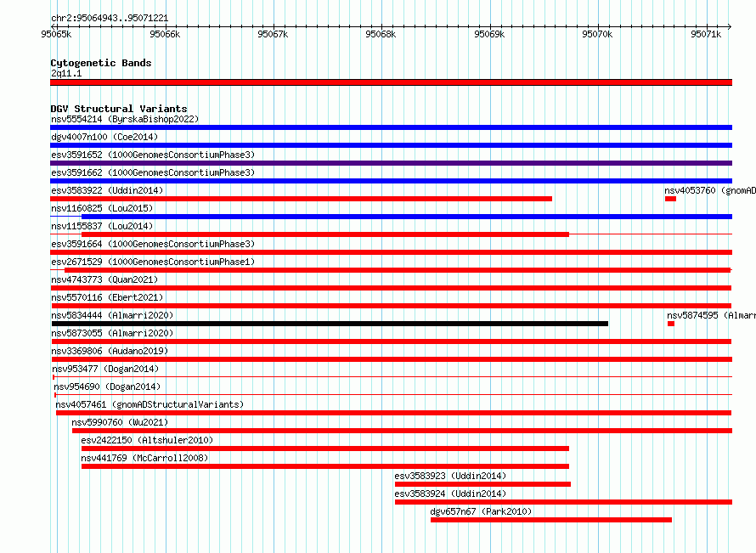Select the tiny red bar under nsv5874595
The width and height of the screenshot is (756, 553).
point(671,324)
